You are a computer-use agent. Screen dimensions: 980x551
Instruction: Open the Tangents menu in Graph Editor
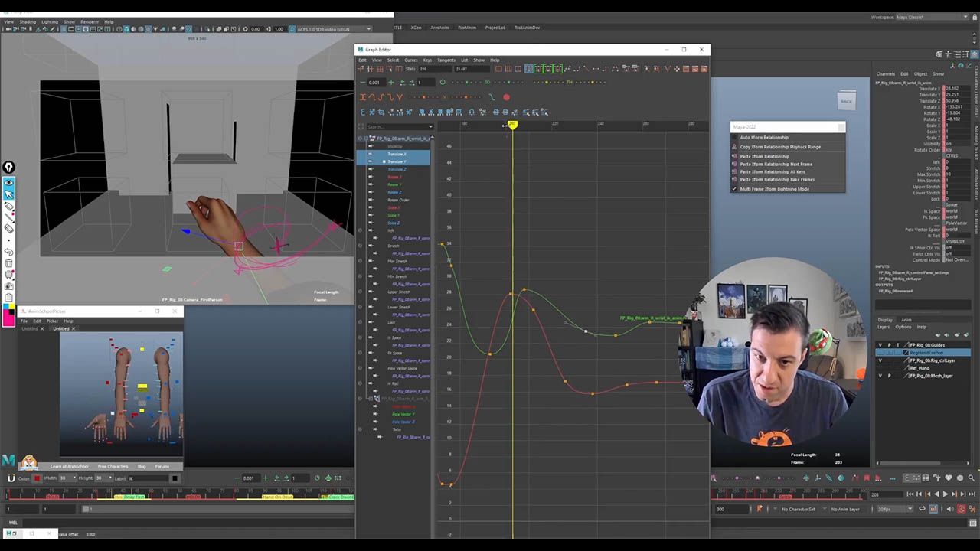point(446,60)
